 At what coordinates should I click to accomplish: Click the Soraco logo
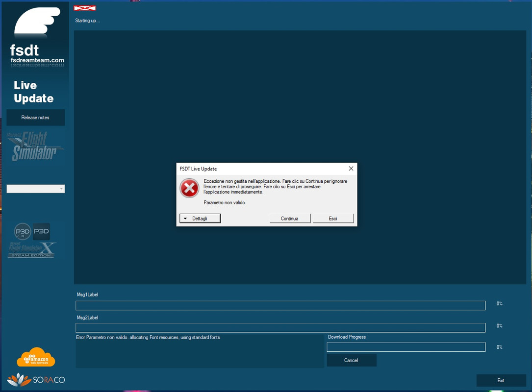[x=36, y=380]
